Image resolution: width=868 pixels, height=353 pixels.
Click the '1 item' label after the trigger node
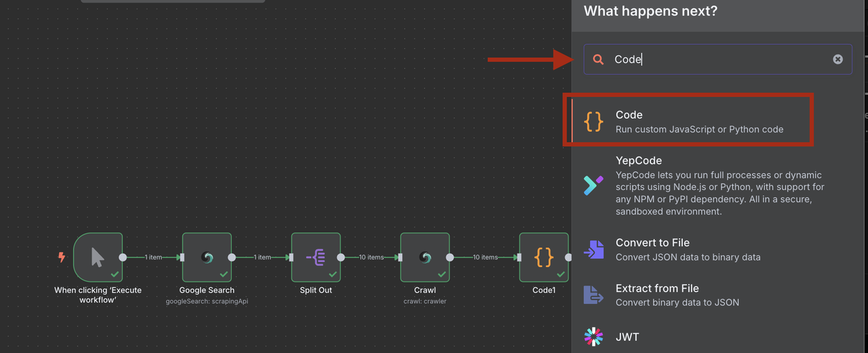point(153,257)
